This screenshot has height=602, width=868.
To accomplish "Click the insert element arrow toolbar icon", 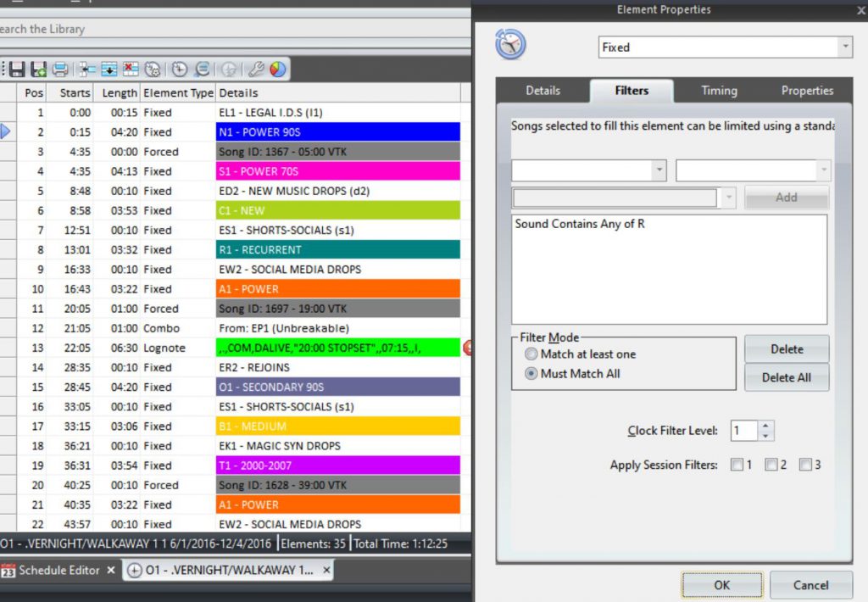I will click(x=86, y=70).
